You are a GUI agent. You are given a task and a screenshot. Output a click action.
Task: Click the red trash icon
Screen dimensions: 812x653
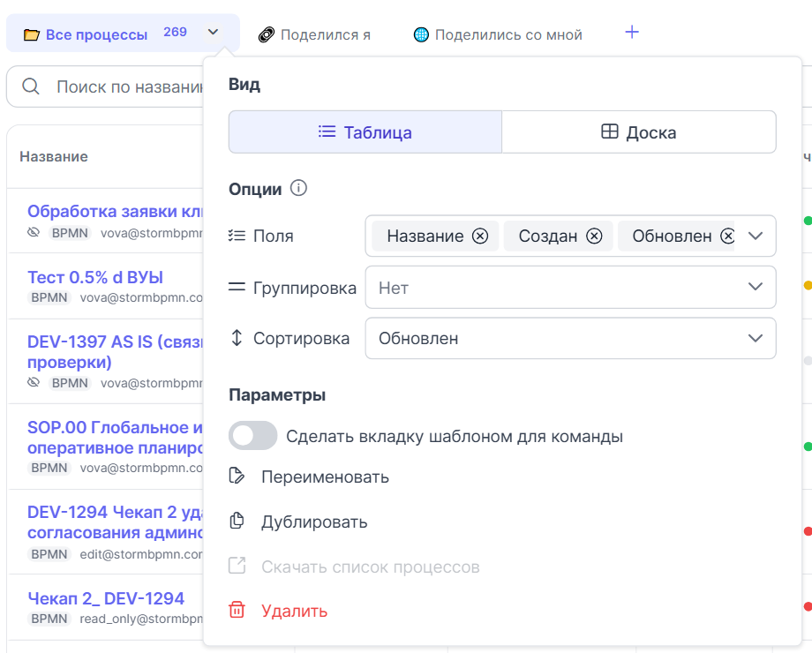coord(237,610)
